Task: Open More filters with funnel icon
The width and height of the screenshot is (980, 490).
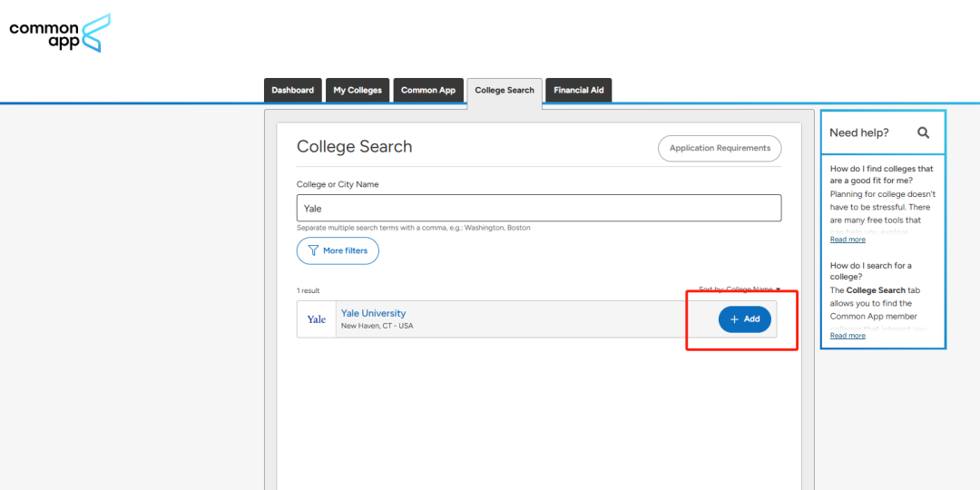Action: [338, 251]
